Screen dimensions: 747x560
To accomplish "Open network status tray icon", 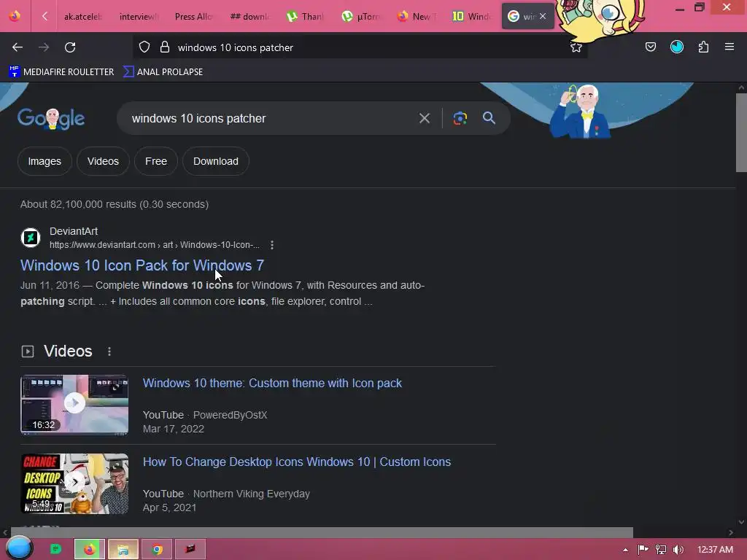I will (661, 550).
